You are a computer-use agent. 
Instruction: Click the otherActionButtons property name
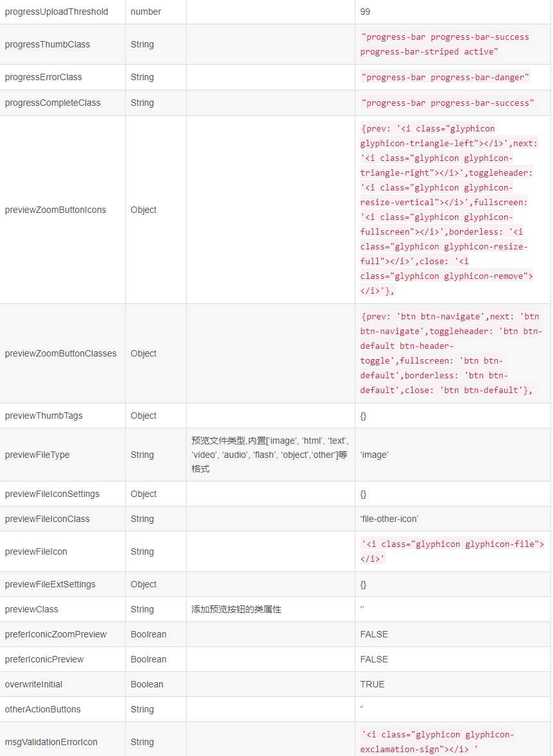[43, 709]
